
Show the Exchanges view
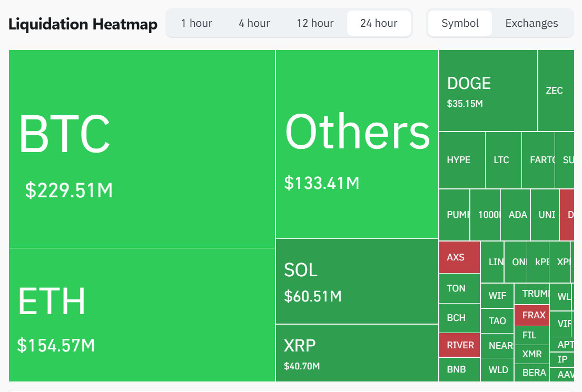point(531,23)
